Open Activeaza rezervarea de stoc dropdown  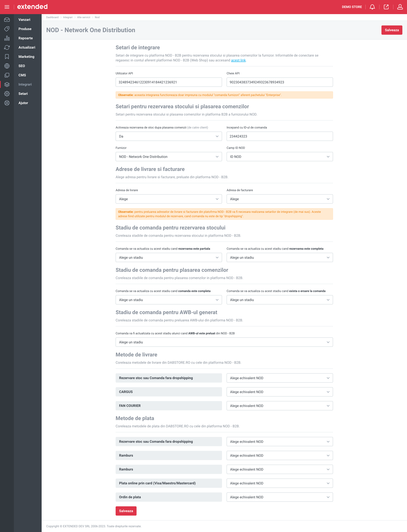(169, 136)
